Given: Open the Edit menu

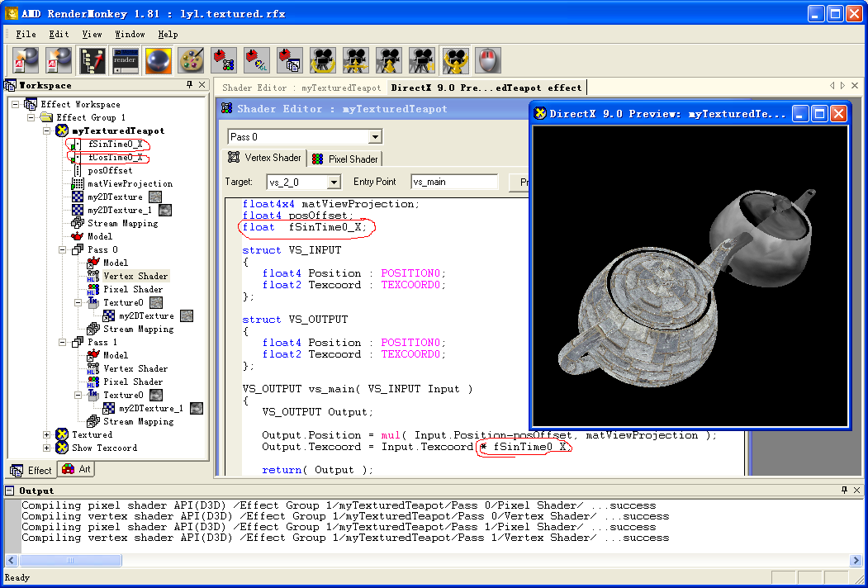Looking at the screenshot, I should click(59, 35).
